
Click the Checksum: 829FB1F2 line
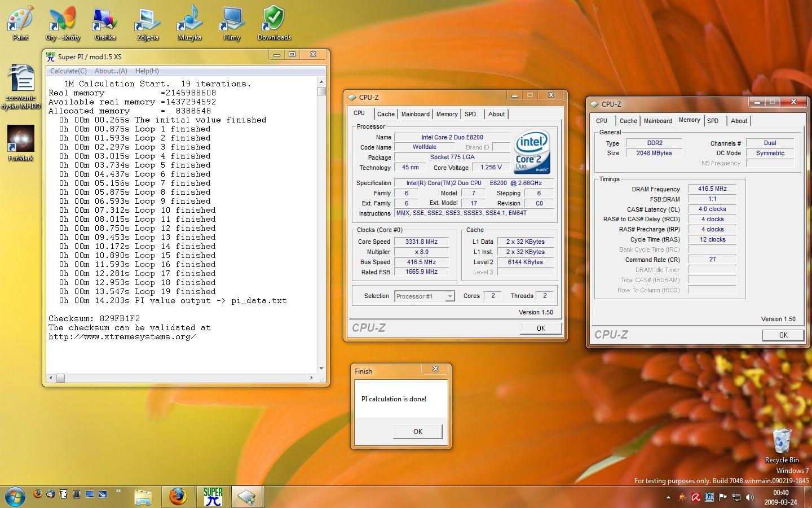(94, 318)
